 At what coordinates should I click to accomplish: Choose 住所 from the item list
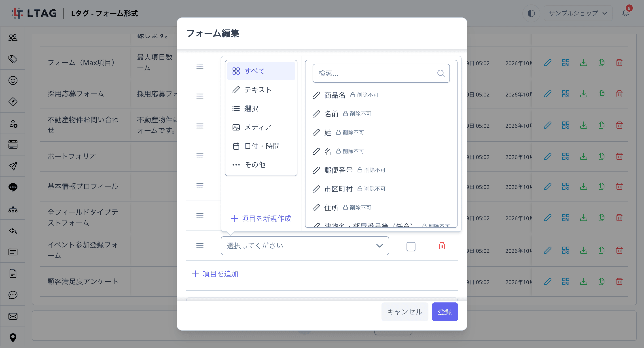[381, 208]
